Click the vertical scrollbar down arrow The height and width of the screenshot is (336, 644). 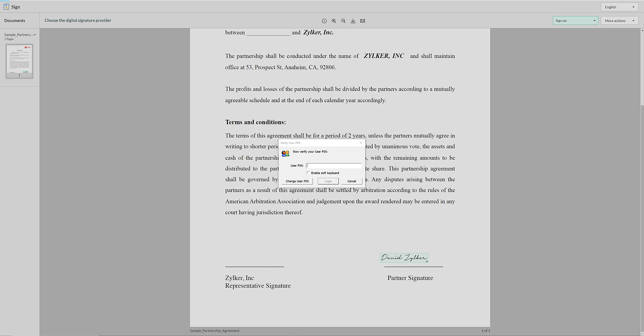642,334
